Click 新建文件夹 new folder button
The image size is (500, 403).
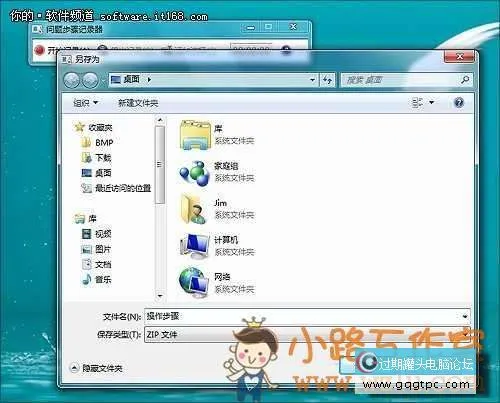[138, 103]
